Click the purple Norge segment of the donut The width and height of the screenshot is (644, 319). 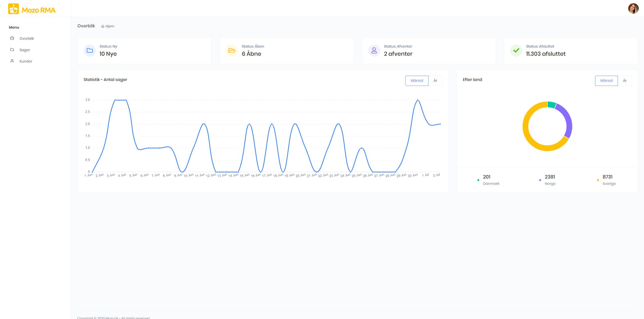(x=567, y=119)
